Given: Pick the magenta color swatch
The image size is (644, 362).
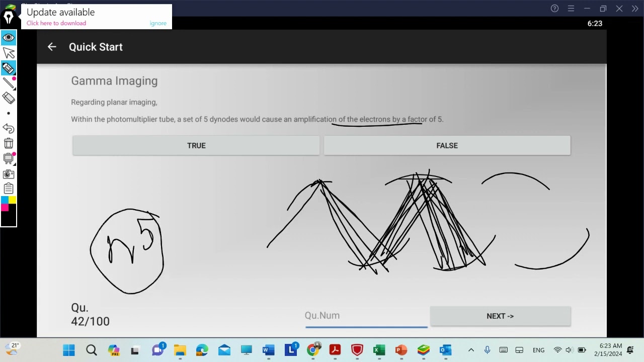Looking at the screenshot, I should pyautogui.click(x=5, y=207).
